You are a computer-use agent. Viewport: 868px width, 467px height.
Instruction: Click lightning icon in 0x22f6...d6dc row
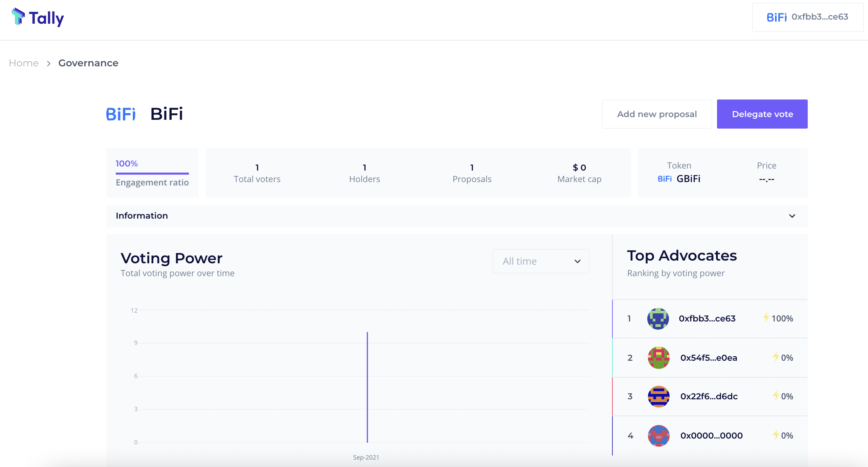[776, 395]
